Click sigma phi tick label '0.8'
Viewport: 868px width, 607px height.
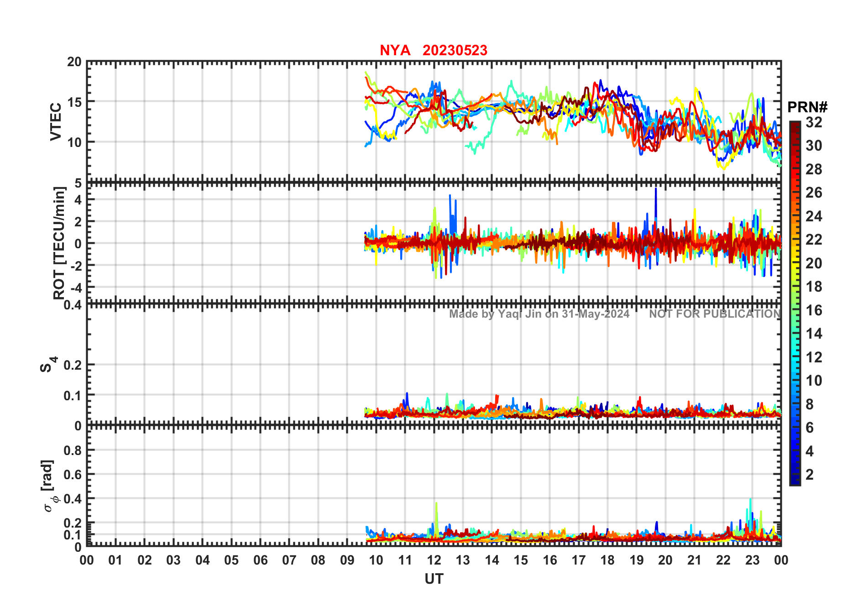point(73,450)
